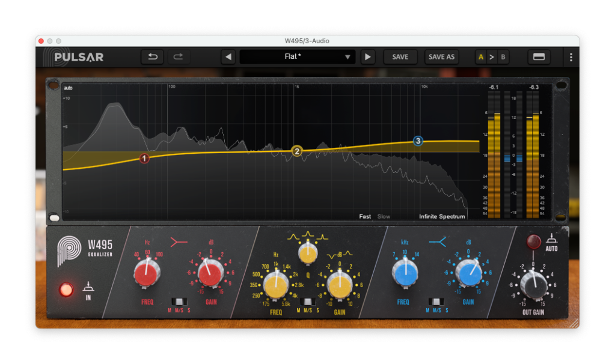Toggle low shelf shape icon in red band

click(179, 242)
